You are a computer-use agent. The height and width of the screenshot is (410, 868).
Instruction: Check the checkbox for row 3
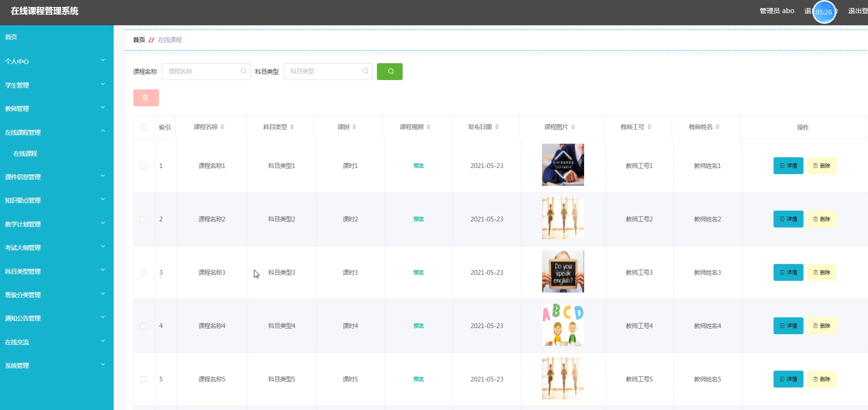(x=144, y=272)
